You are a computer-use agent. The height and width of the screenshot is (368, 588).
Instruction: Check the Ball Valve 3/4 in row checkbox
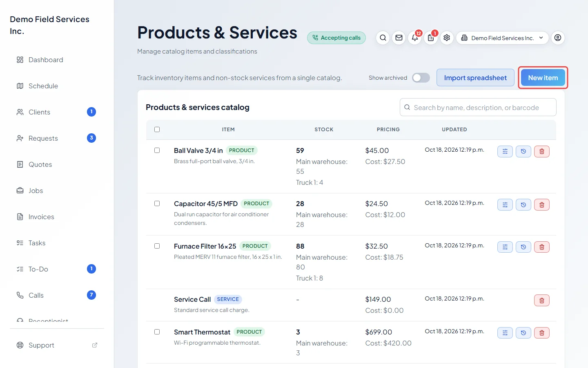coord(157,150)
